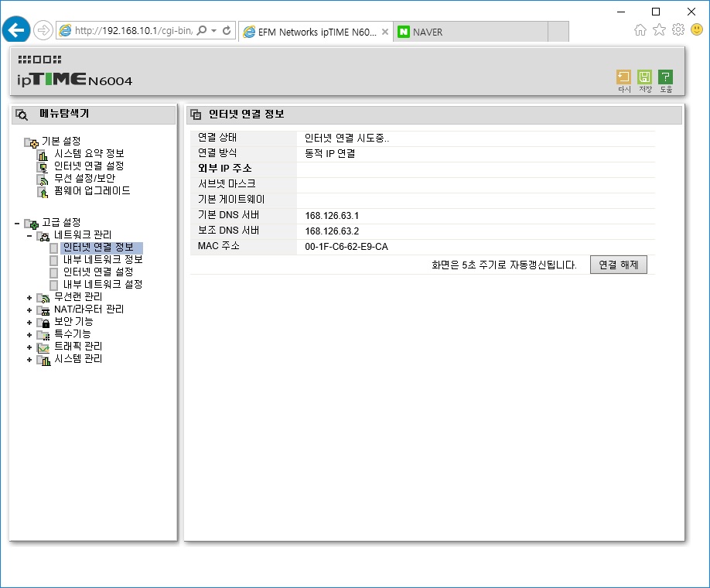This screenshot has width=710, height=588.
Task: Click the 인터넷 연결 정보 panel header icon
Action: click(196, 115)
